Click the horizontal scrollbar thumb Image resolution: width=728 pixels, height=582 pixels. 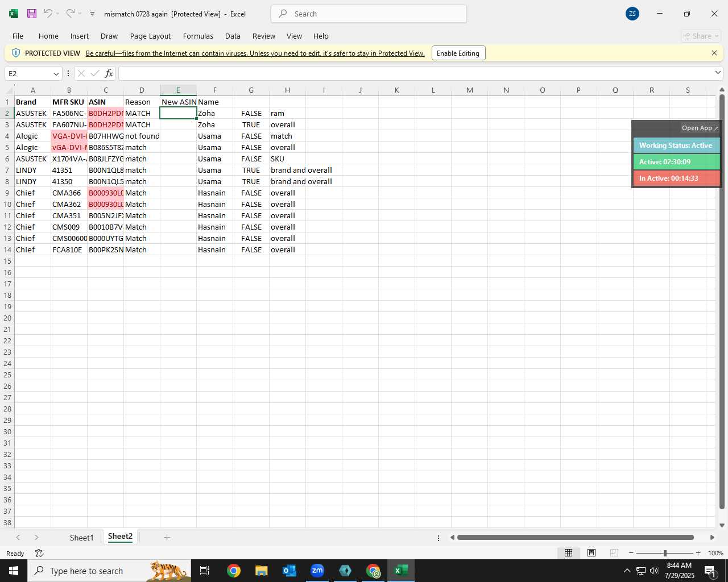click(x=575, y=537)
